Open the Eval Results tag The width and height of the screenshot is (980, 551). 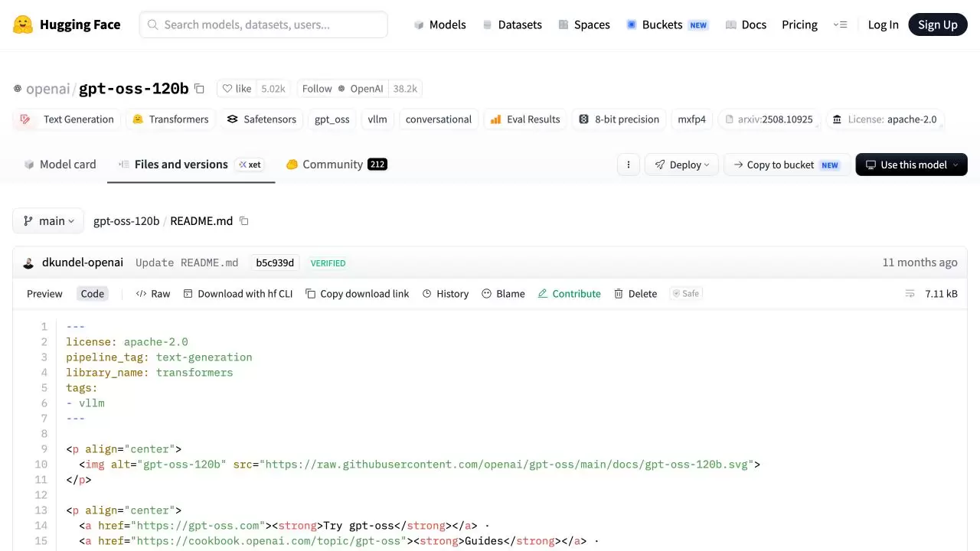[x=525, y=119]
